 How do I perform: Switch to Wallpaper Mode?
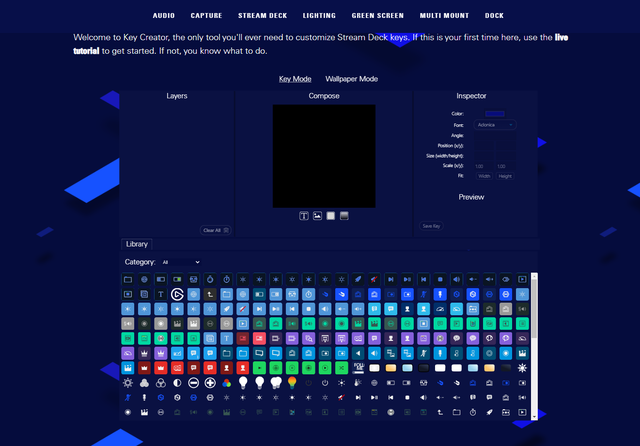click(351, 79)
